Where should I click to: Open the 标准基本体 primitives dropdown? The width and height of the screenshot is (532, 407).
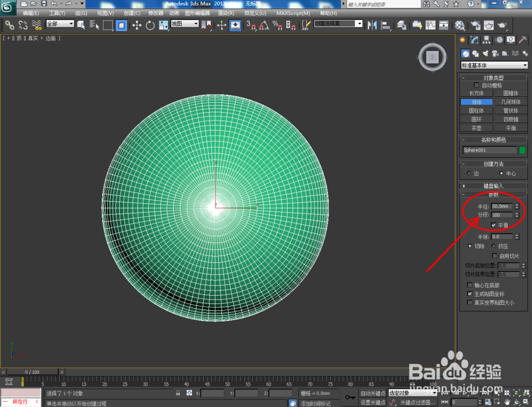pyautogui.click(x=494, y=65)
